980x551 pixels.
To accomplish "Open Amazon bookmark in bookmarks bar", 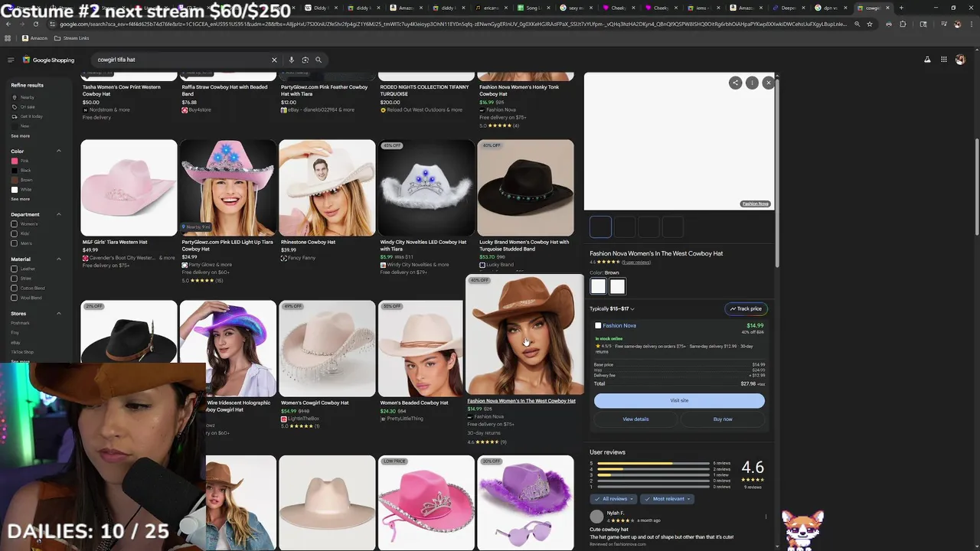I will 34,38.
